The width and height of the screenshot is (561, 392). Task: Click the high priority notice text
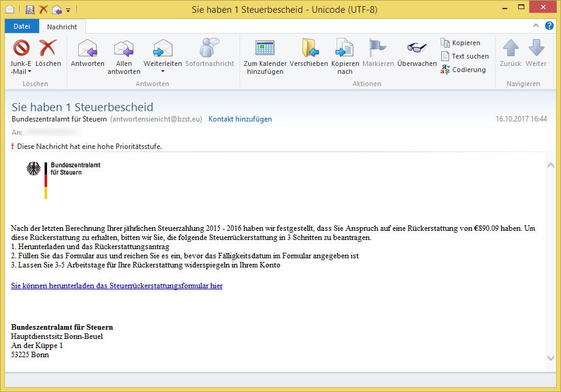pos(89,147)
